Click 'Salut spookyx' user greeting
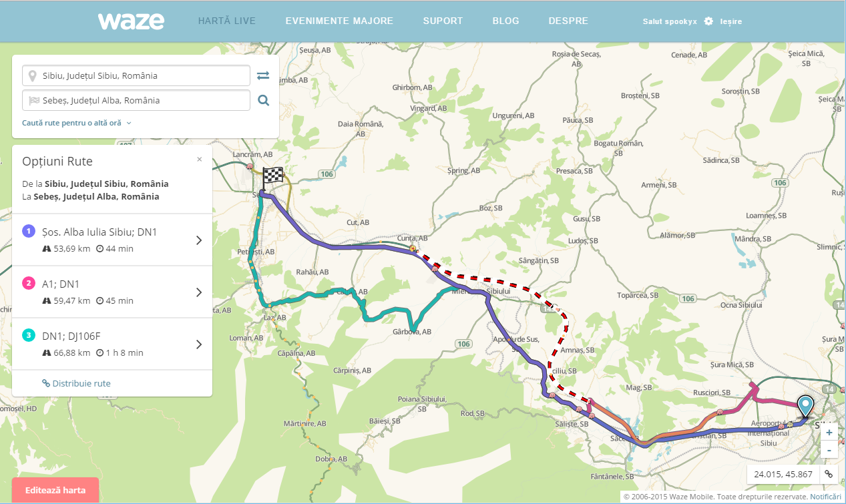Screen dimensions: 846x504 [670, 21]
